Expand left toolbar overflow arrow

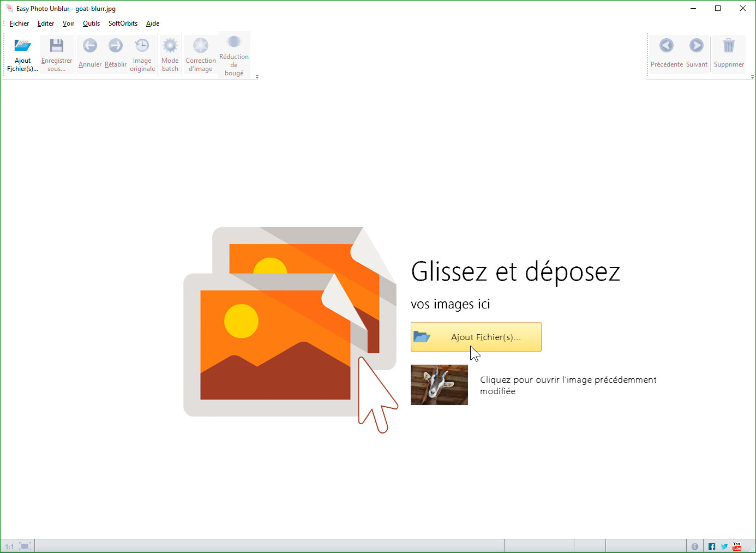[x=257, y=77]
